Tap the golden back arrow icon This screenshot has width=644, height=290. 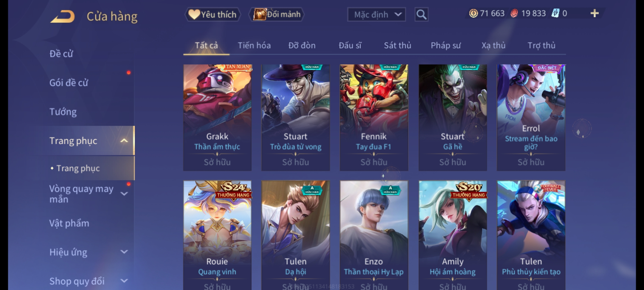(62, 16)
